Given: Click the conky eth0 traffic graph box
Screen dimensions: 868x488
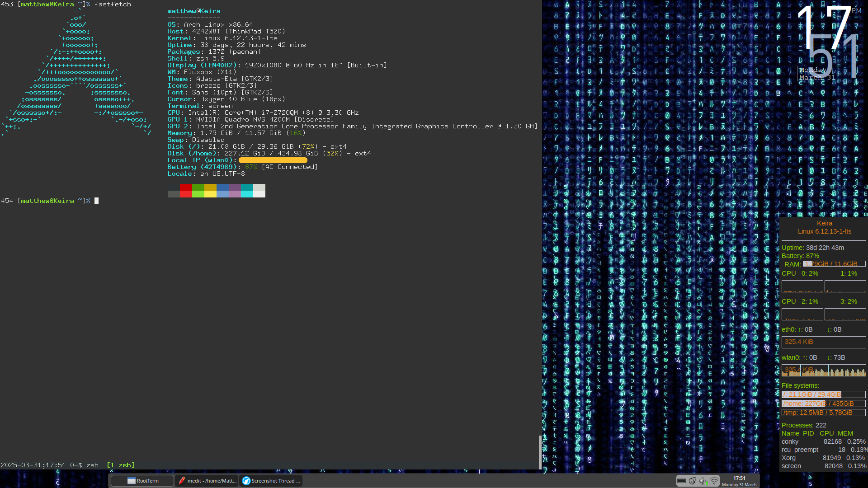Looking at the screenshot, I should click(x=824, y=342).
